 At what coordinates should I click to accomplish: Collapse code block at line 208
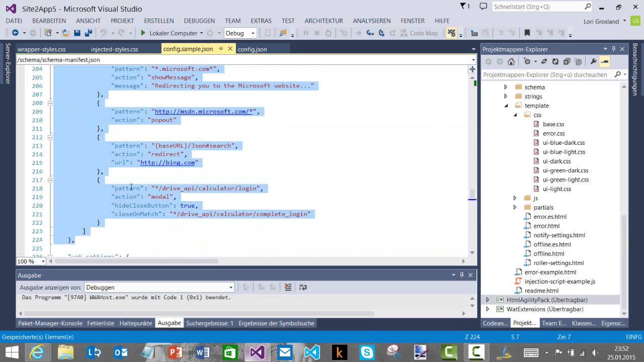50,103
